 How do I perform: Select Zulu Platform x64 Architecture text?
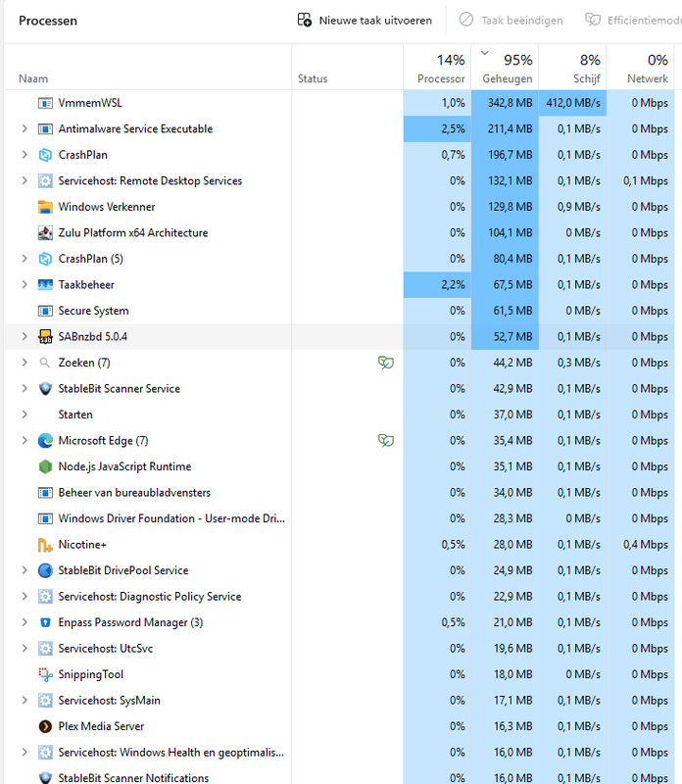[x=133, y=233]
